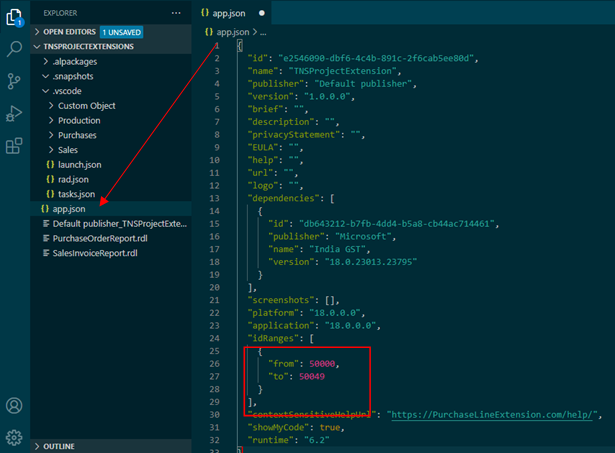This screenshot has height=453, width=615.
Task: Click the "18.0.23013.23795" version value
Action: 371,262
